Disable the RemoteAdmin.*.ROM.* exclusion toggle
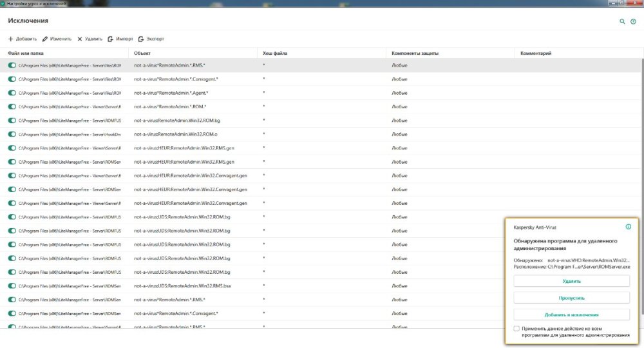 [x=12, y=106]
